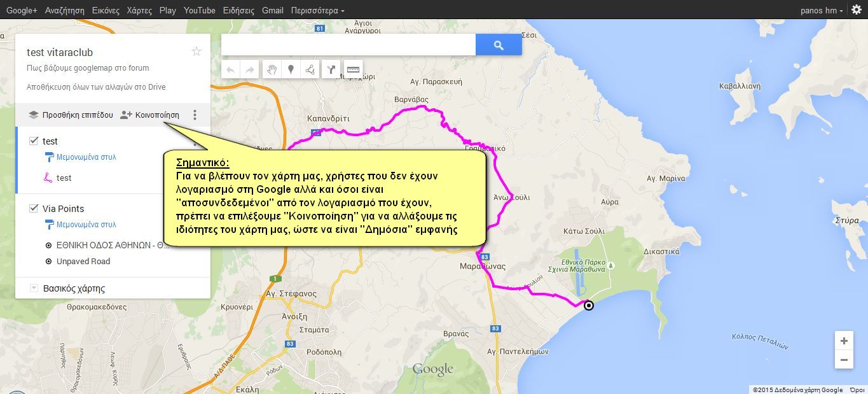
Task: Click Κοινοποίηση to share the map
Action: (x=157, y=115)
